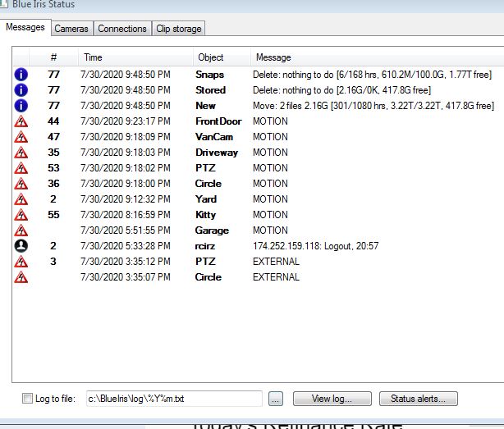
Task: Click EXTERNAL message on the 3:35:07 PM row
Action: point(276,277)
